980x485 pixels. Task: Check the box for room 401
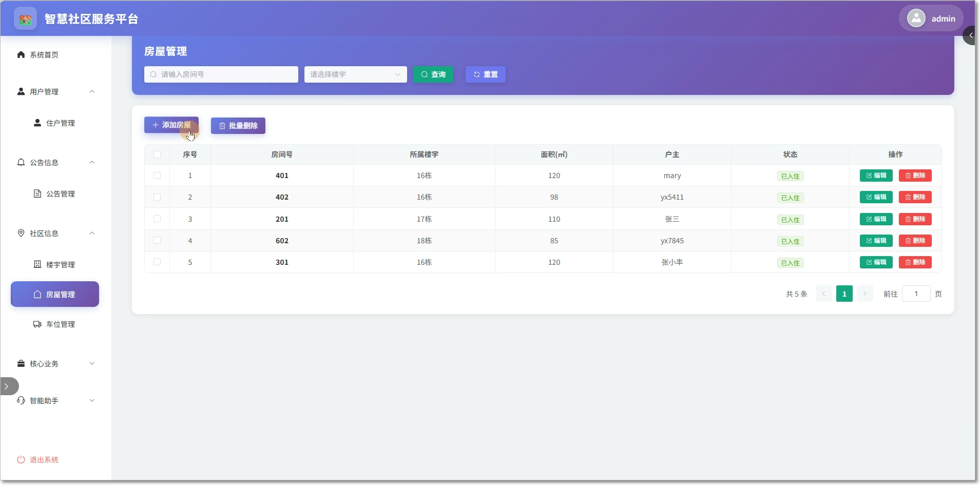[157, 176]
